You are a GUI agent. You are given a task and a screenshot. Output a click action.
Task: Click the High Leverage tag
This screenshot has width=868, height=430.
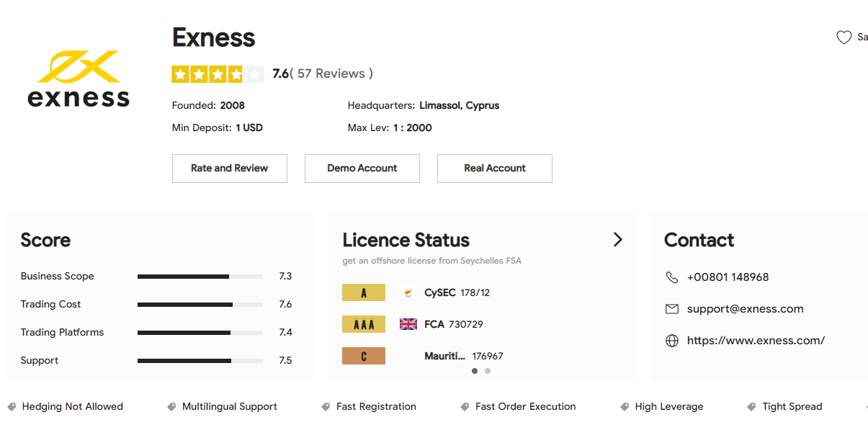[669, 407]
